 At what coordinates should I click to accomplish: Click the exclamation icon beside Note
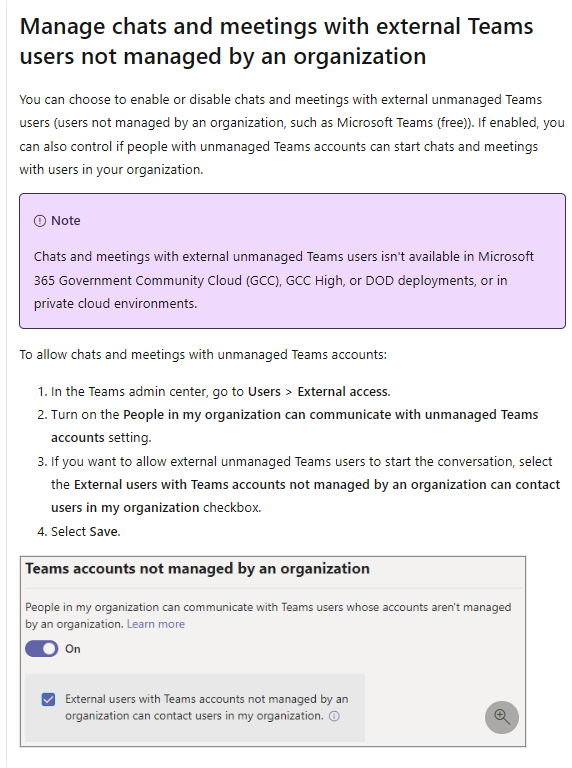point(40,221)
